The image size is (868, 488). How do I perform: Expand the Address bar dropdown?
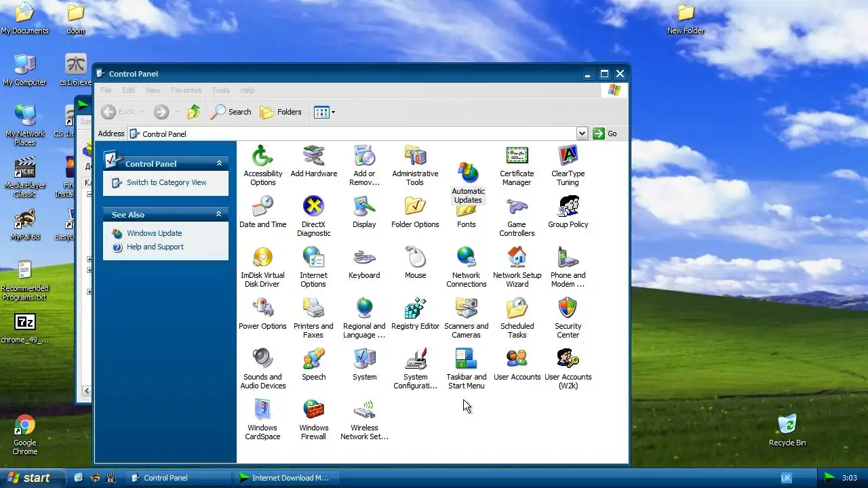click(x=581, y=134)
